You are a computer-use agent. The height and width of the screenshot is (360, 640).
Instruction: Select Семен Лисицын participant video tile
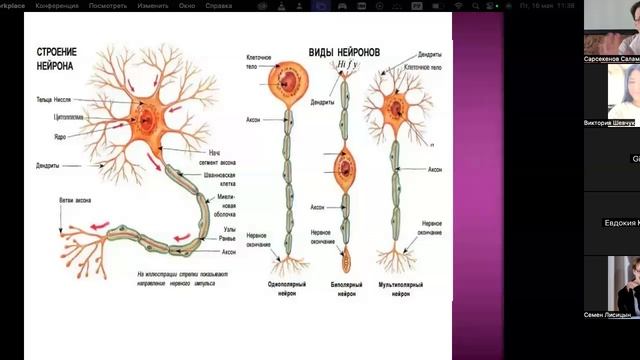tap(612, 287)
